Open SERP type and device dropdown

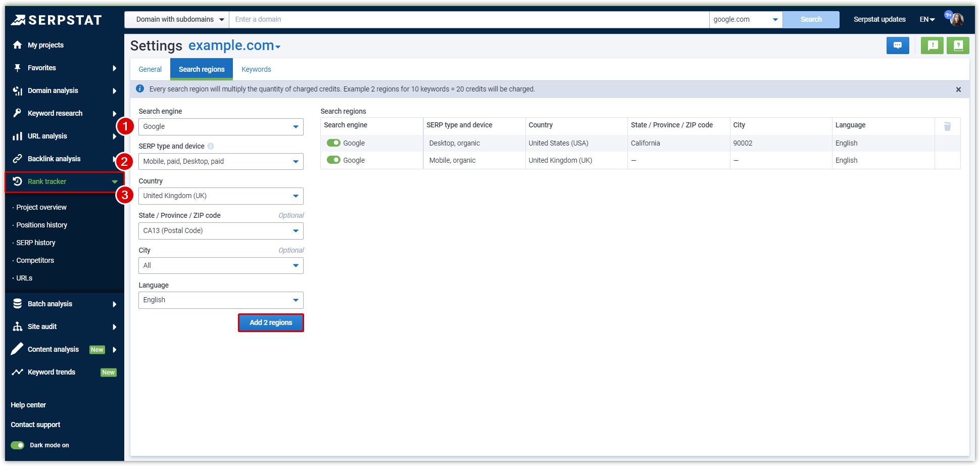point(221,162)
